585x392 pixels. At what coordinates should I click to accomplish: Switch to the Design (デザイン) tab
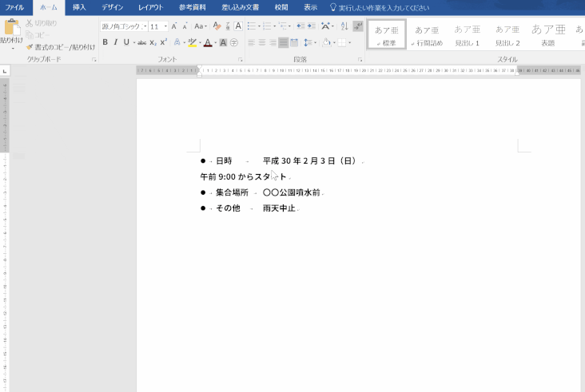coord(113,7)
